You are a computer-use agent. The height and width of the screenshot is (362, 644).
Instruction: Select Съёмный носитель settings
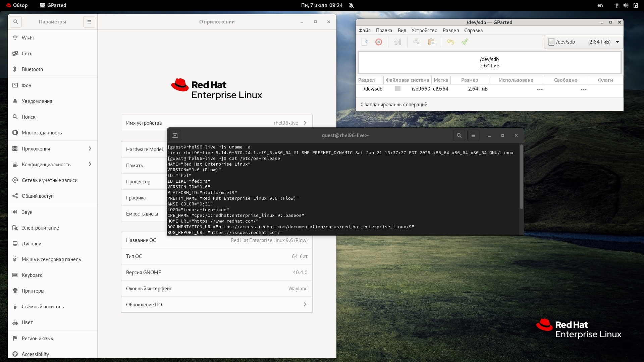[53, 307]
